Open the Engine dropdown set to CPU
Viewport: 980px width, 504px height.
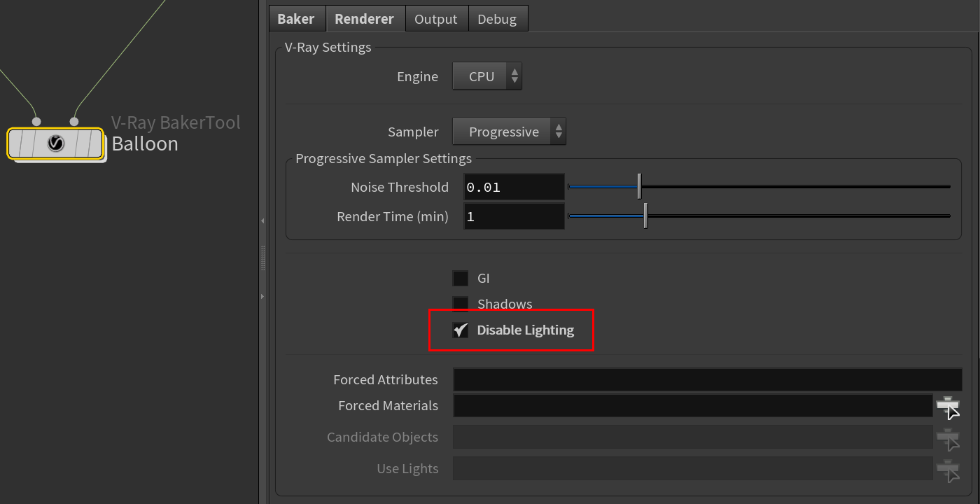coord(487,77)
